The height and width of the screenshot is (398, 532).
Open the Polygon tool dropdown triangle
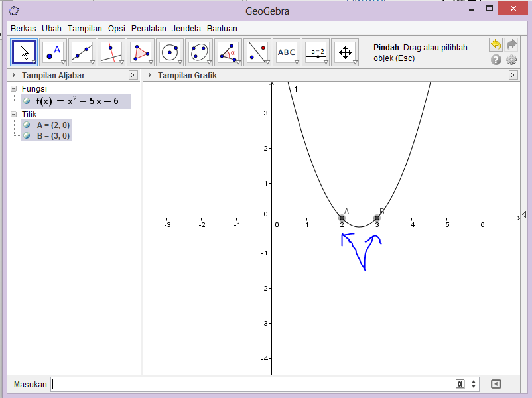(x=151, y=62)
